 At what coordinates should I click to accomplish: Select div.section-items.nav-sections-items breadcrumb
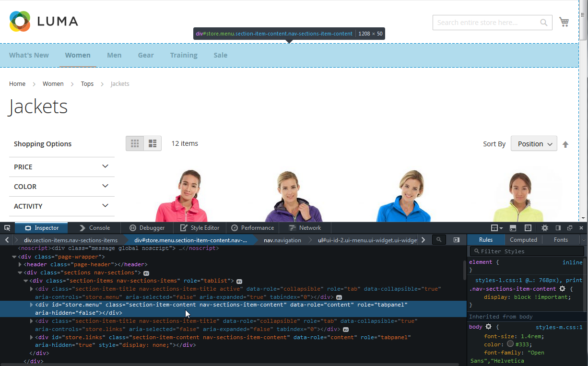(71, 240)
